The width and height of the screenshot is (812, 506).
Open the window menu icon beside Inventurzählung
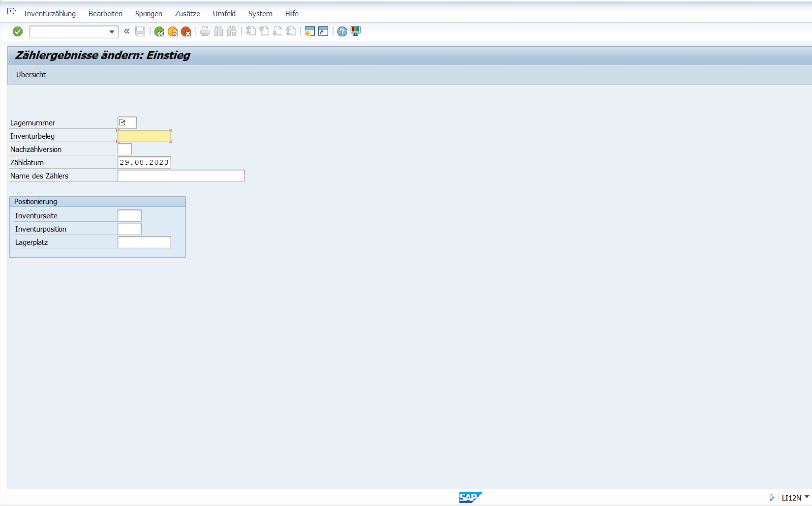tap(12, 11)
